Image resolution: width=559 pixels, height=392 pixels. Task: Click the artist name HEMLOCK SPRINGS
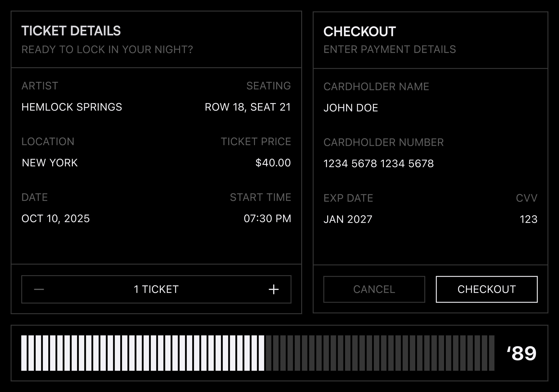tap(72, 107)
